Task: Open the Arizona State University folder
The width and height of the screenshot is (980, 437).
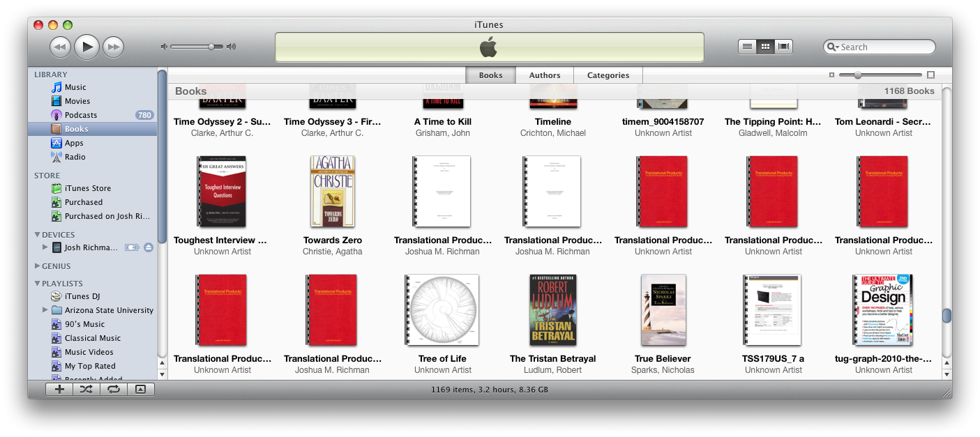Action: click(109, 310)
